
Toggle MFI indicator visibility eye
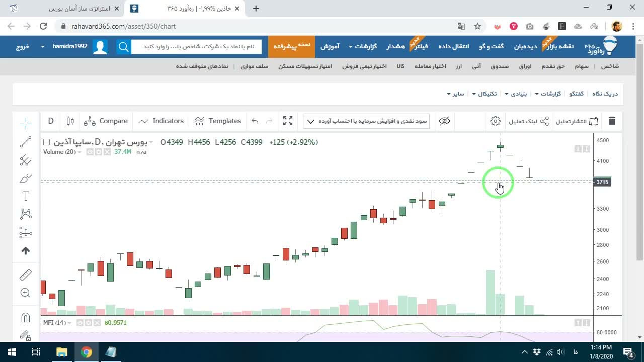pos(80,323)
